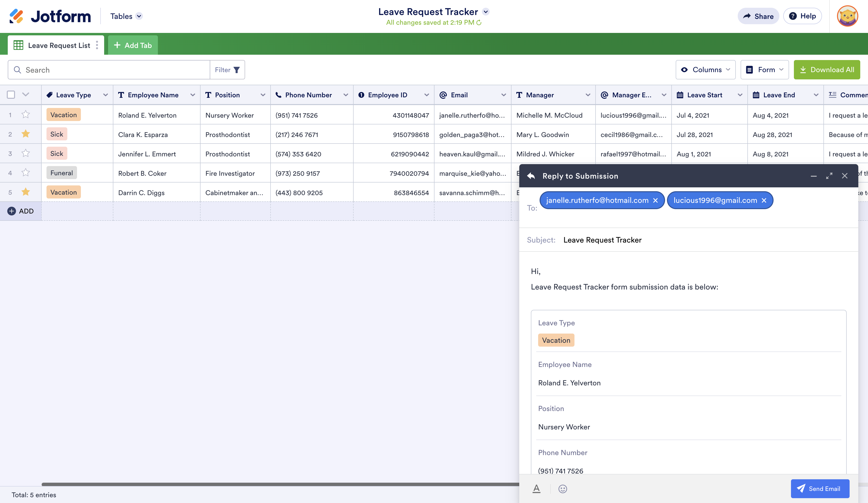Expand the reply window to fullscreen
The image size is (868, 503).
point(829,176)
